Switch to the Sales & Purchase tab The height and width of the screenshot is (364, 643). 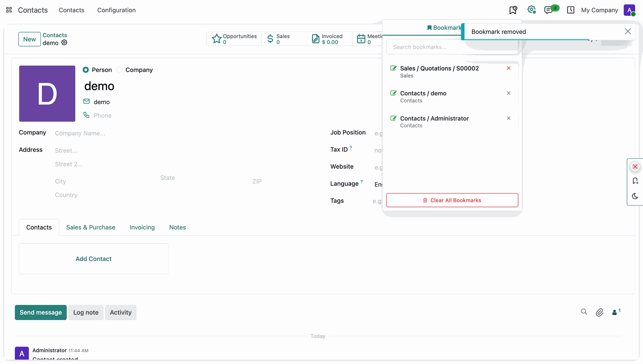tap(91, 227)
